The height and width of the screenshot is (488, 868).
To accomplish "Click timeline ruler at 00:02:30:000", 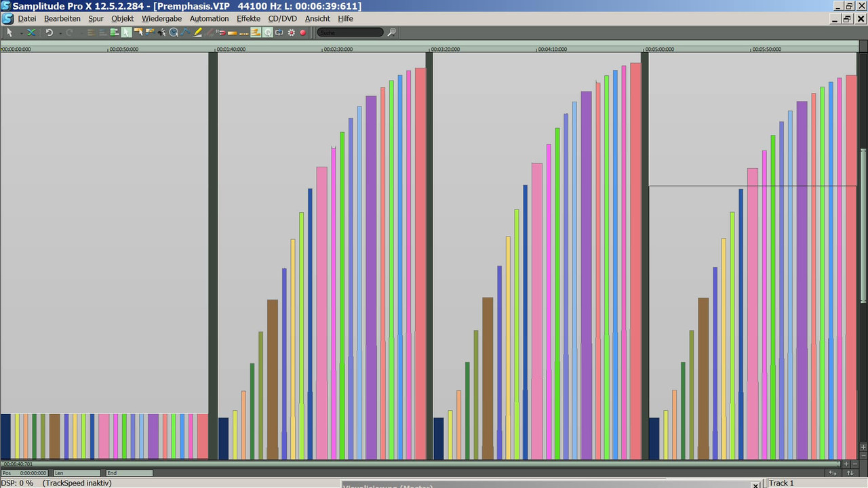I will click(x=338, y=49).
